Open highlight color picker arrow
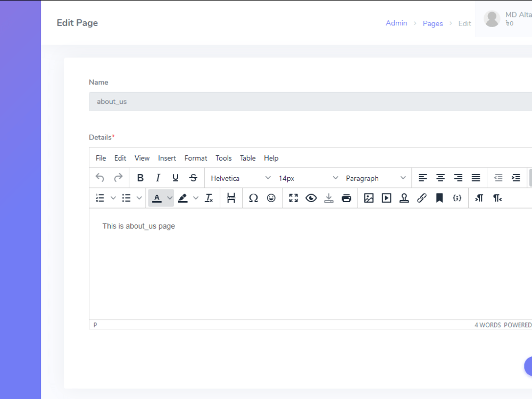The image size is (532, 399). click(196, 198)
